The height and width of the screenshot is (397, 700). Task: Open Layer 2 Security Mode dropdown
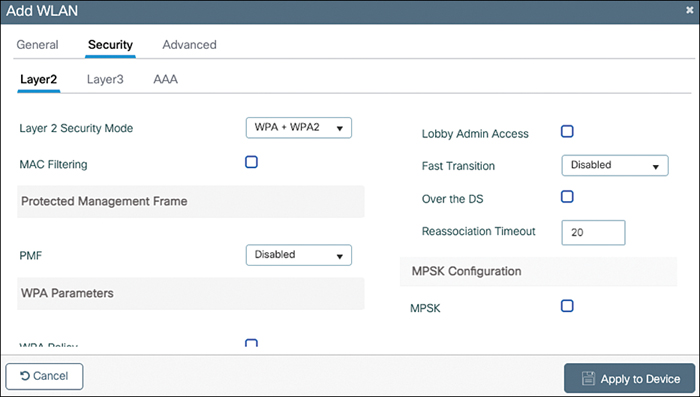pyautogui.click(x=299, y=128)
